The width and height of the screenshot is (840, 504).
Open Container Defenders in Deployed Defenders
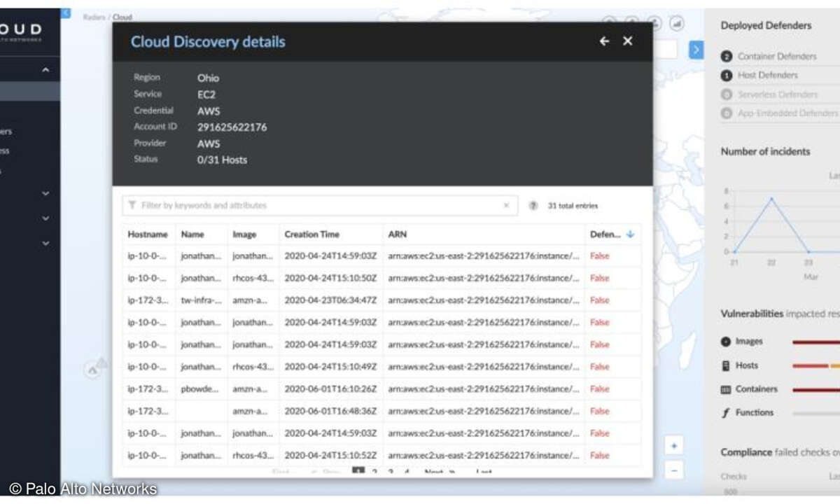click(x=777, y=57)
